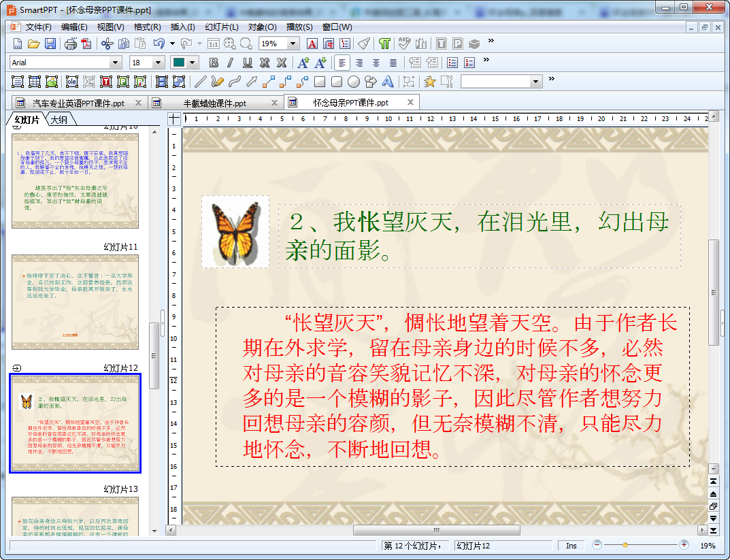Screen dimensions: 730x560
Task: Switch to 汽车专业英语PPT课件.ppt tab
Action: (x=78, y=103)
